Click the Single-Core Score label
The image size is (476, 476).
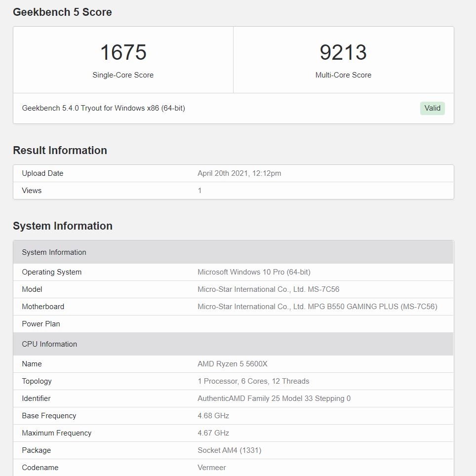[x=123, y=75]
